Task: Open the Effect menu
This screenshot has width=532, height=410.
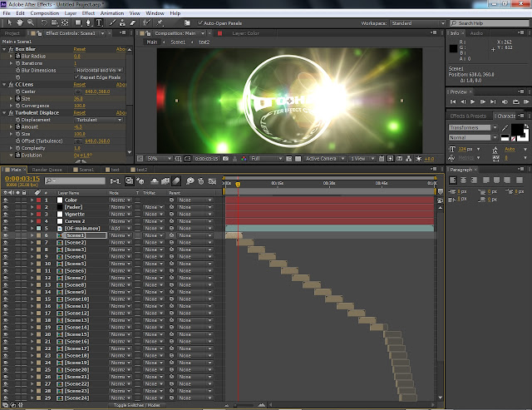Action: pyautogui.click(x=88, y=13)
